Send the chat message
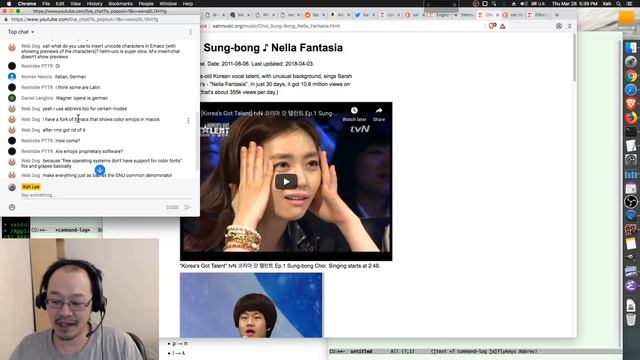Viewport: 640px width, 360px height. (x=187, y=207)
